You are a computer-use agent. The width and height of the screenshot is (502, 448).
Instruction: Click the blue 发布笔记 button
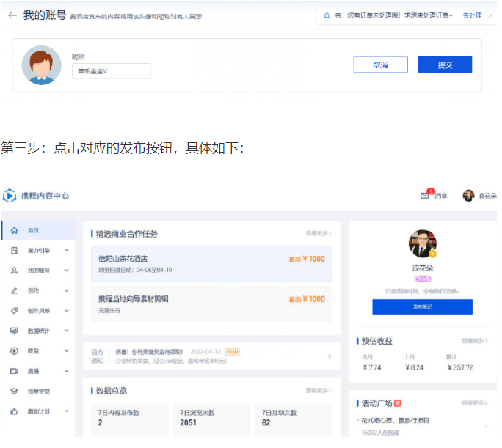point(422,306)
